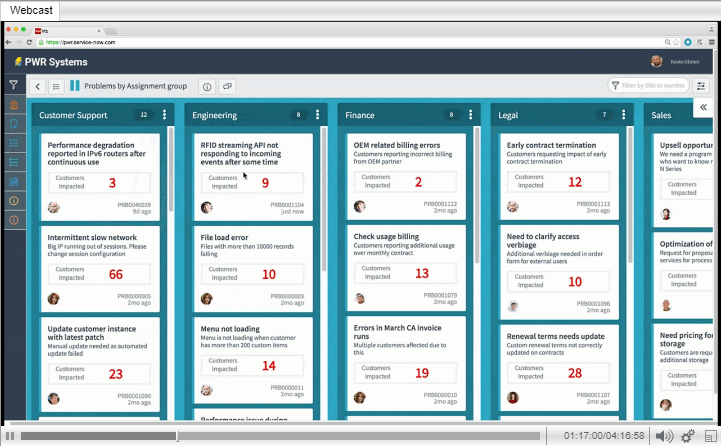Click the Engineering lane scrollbar
The image size is (721, 446).
[324, 199]
